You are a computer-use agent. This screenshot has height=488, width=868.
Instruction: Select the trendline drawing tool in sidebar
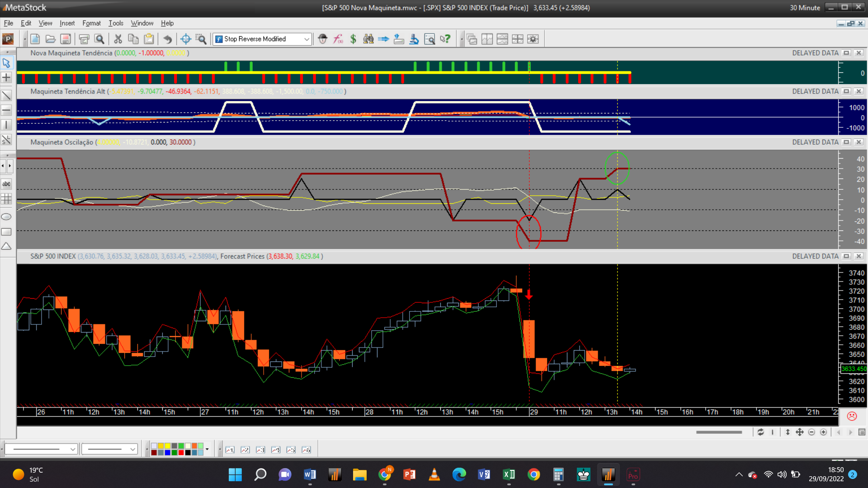tap(6, 95)
